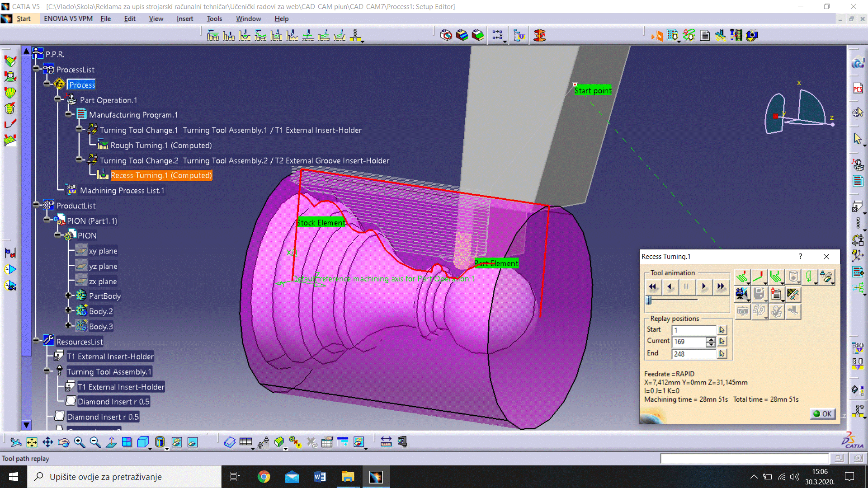This screenshot has width=868, height=488.
Task: Zoom out of the 3D view
Action: 95,442
